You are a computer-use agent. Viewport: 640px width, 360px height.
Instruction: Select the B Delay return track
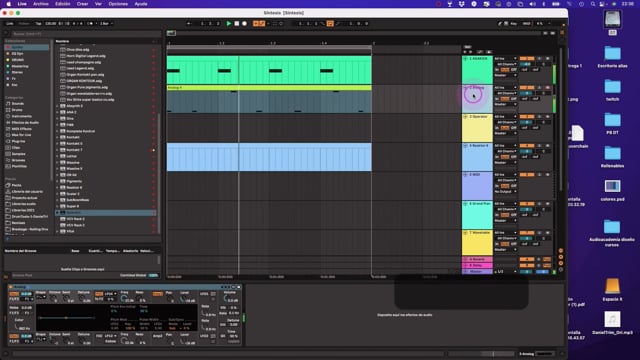(x=477, y=265)
